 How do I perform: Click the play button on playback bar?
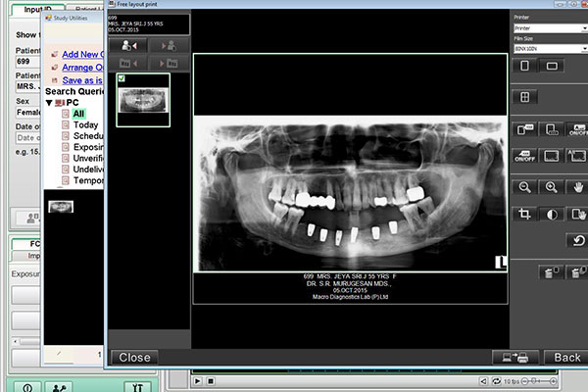click(197, 381)
